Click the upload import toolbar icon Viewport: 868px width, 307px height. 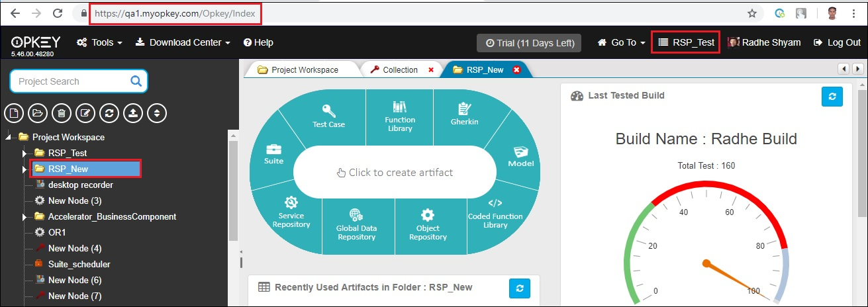(x=133, y=113)
